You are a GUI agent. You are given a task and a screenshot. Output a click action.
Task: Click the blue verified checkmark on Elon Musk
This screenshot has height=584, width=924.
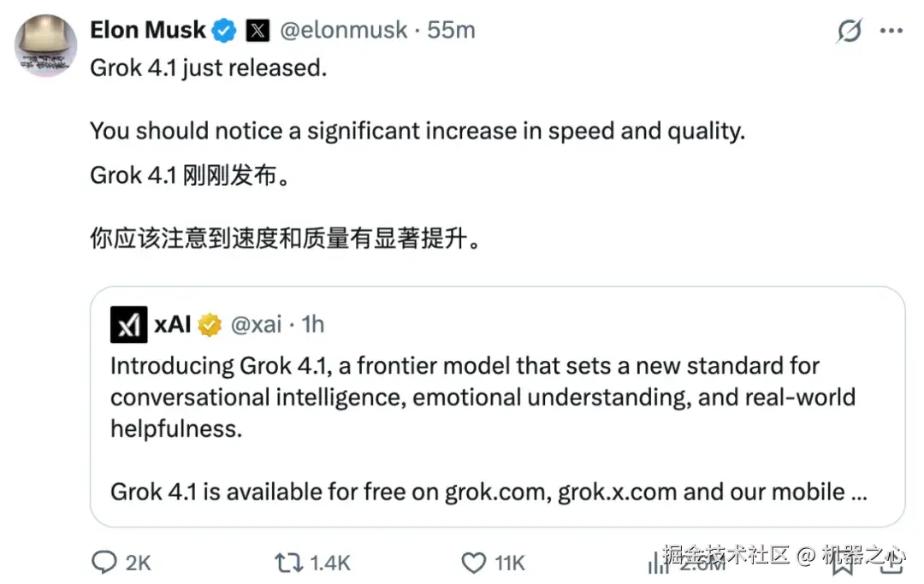pyautogui.click(x=223, y=29)
